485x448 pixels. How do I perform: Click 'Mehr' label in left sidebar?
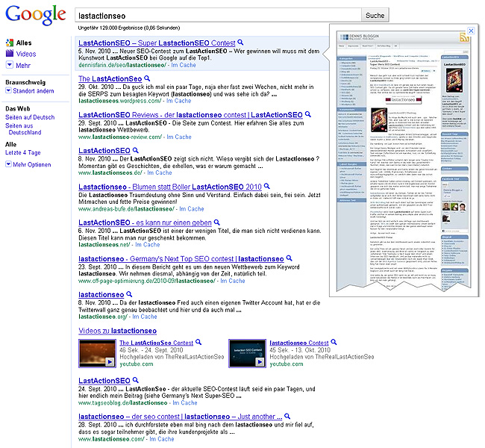tap(23, 66)
